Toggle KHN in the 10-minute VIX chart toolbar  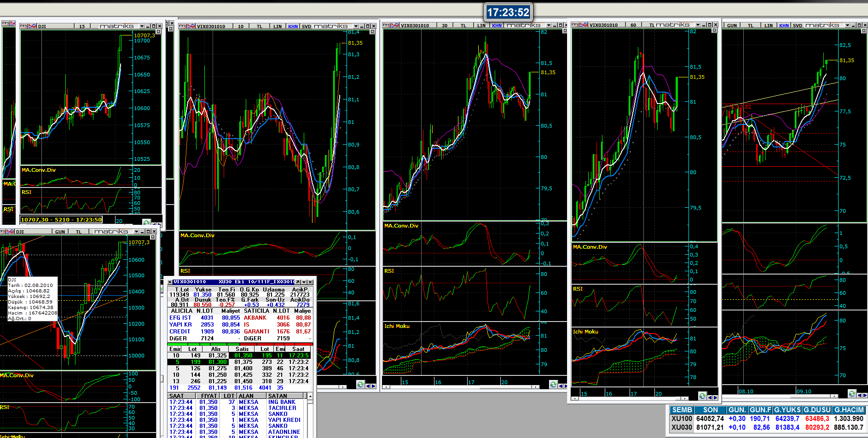(293, 26)
